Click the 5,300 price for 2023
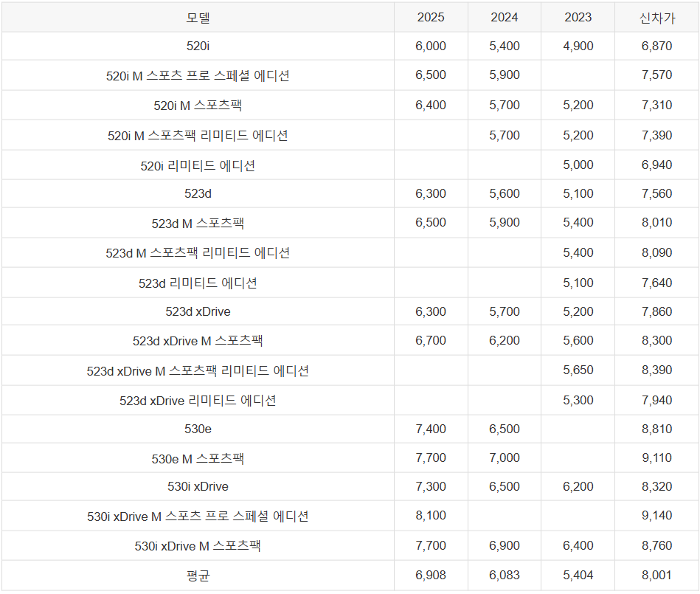This screenshot has height=594, width=700. [578, 400]
